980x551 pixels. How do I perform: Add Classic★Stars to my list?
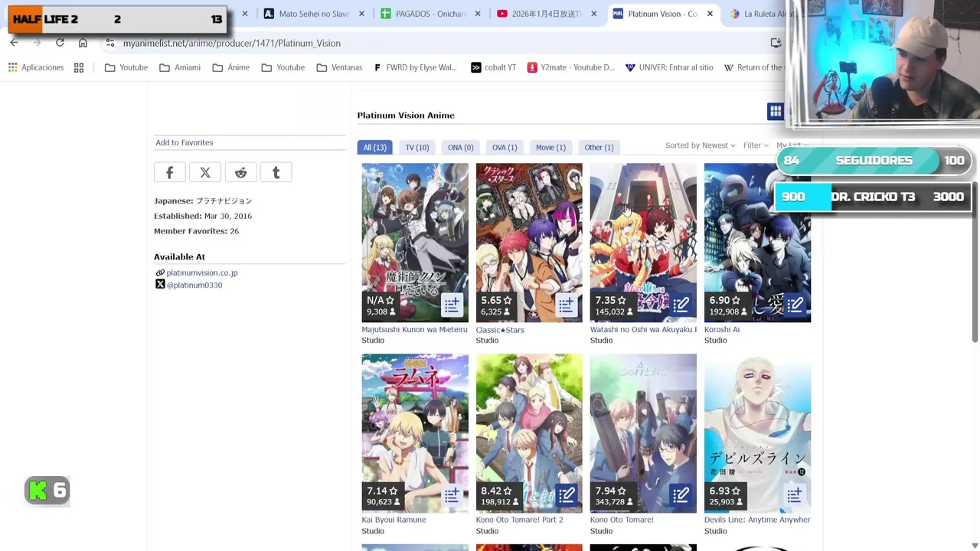566,305
